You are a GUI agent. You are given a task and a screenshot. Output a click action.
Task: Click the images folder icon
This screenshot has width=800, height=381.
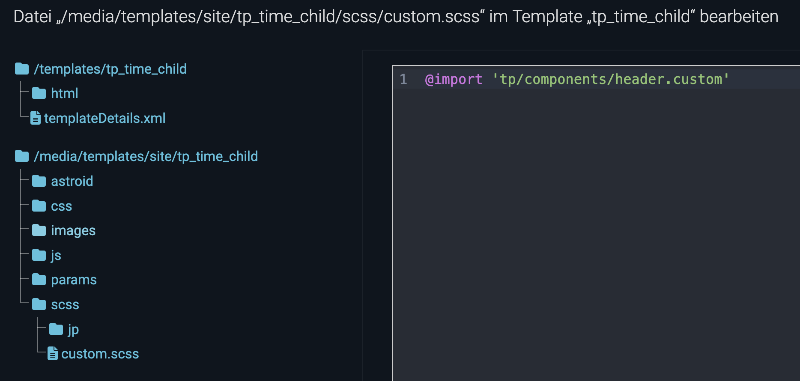tap(39, 231)
